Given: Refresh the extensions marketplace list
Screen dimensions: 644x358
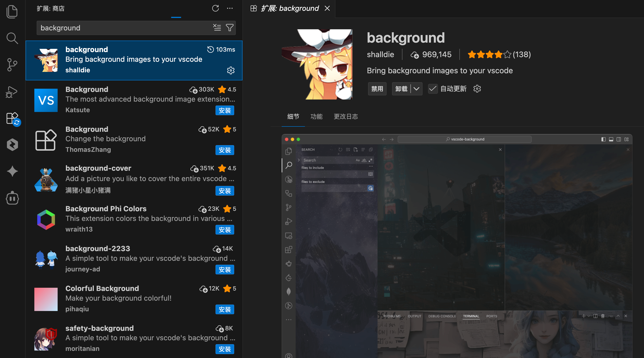Looking at the screenshot, I should (x=215, y=9).
